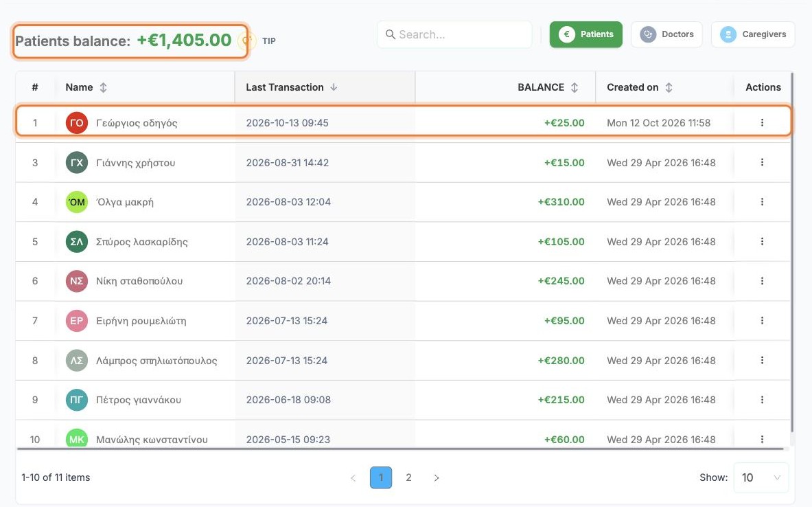The height and width of the screenshot is (507, 812).
Task: Click the ΓΧ avatar of Γιάννης χρήστου
Action: tap(77, 162)
